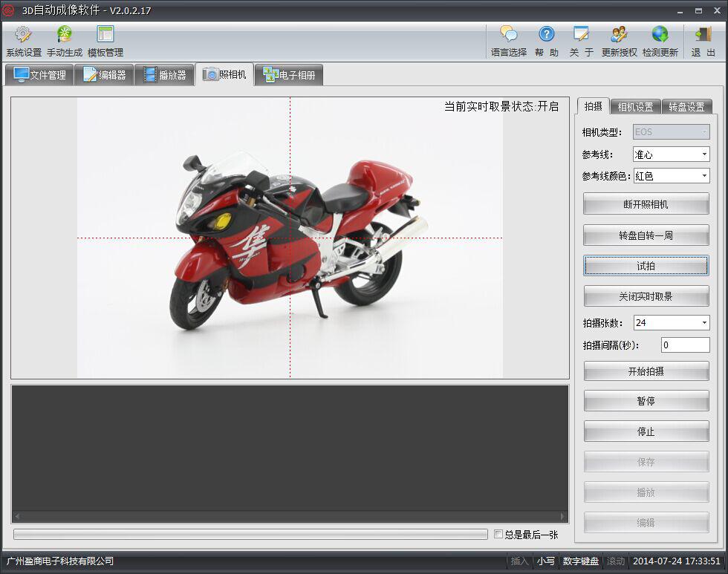Click the 手动生成 manual generation icon
This screenshot has height=574, width=728.
pos(63,40)
